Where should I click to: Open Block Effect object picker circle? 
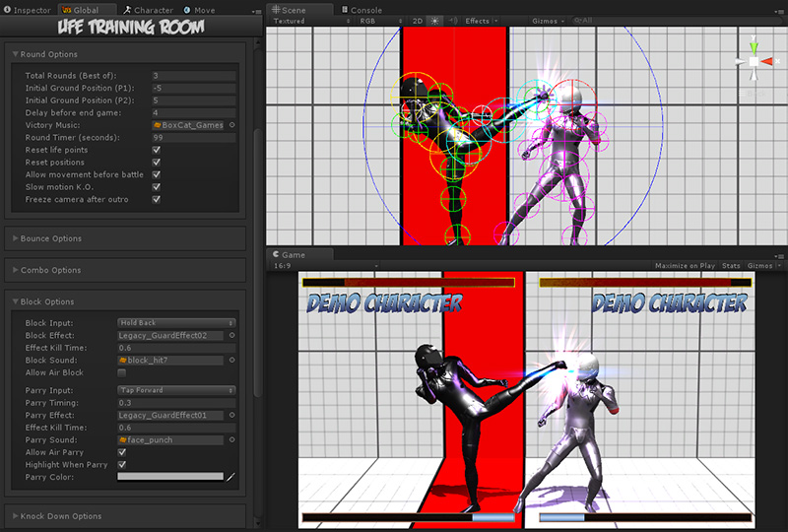pyautogui.click(x=231, y=335)
